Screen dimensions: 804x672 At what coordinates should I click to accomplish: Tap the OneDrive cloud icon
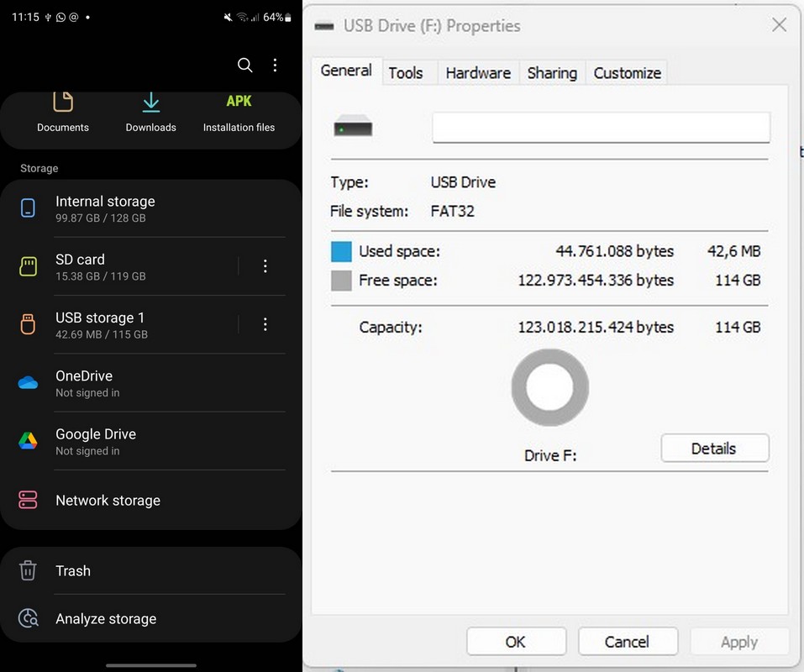[28, 383]
